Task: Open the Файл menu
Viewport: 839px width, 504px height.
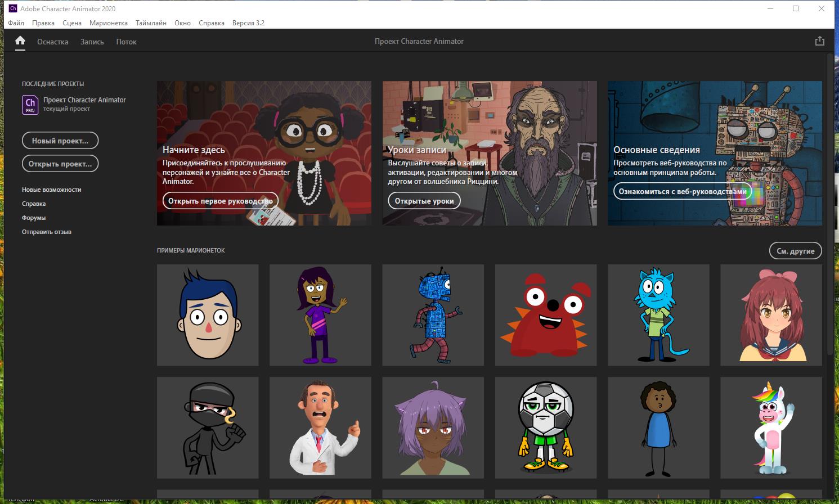Action: click(x=16, y=23)
